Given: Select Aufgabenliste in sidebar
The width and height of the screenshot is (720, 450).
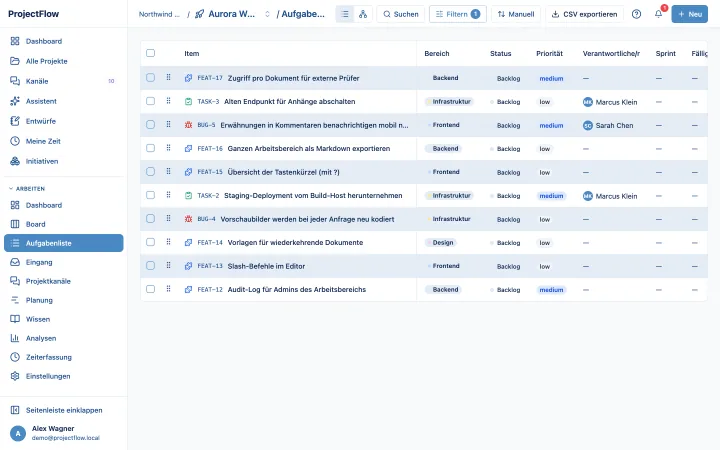Looking at the screenshot, I should pyautogui.click(x=64, y=243).
